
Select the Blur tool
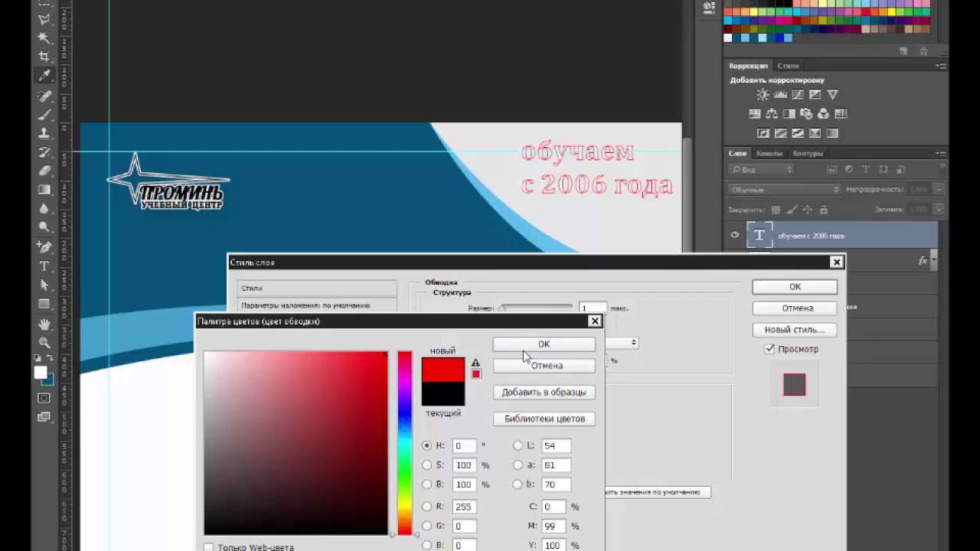click(x=44, y=208)
